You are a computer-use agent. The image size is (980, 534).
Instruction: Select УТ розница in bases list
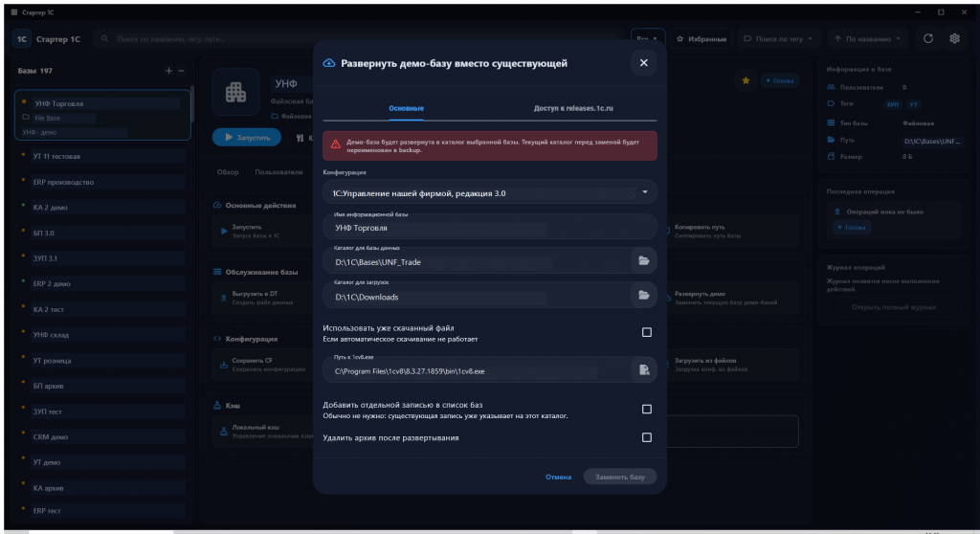102,360
